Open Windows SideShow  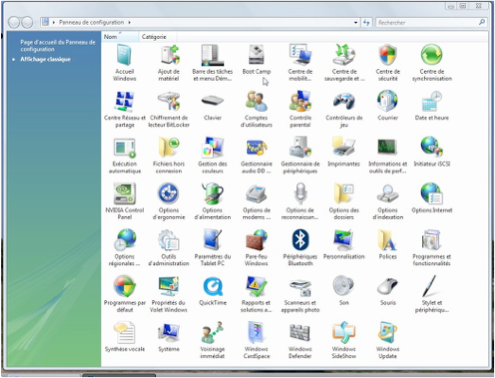coord(344,340)
